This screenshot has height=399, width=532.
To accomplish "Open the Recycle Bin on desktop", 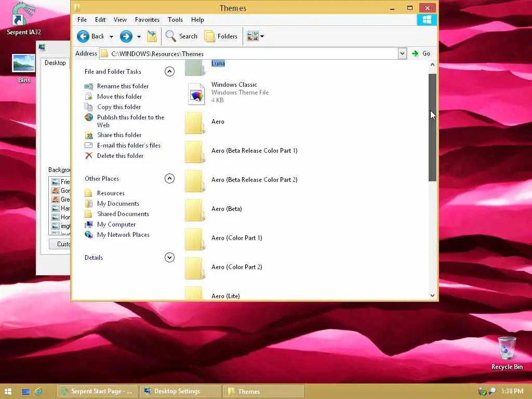I will [507, 353].
